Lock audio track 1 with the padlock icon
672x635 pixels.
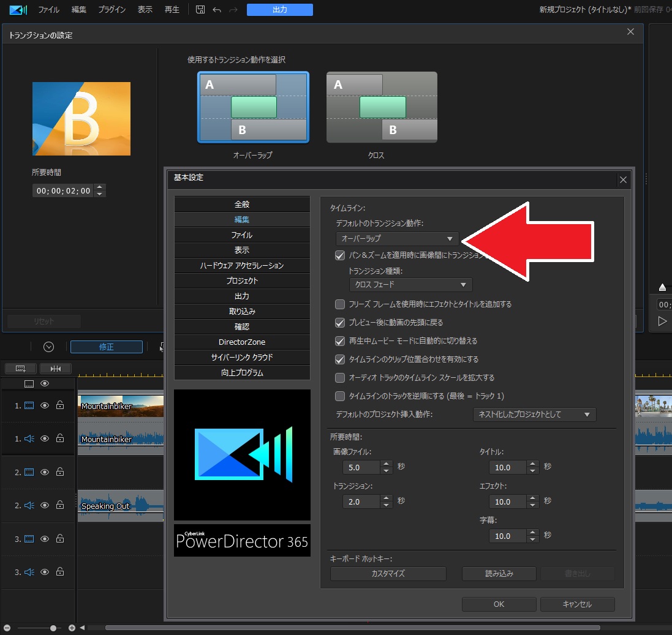(60, 438)
